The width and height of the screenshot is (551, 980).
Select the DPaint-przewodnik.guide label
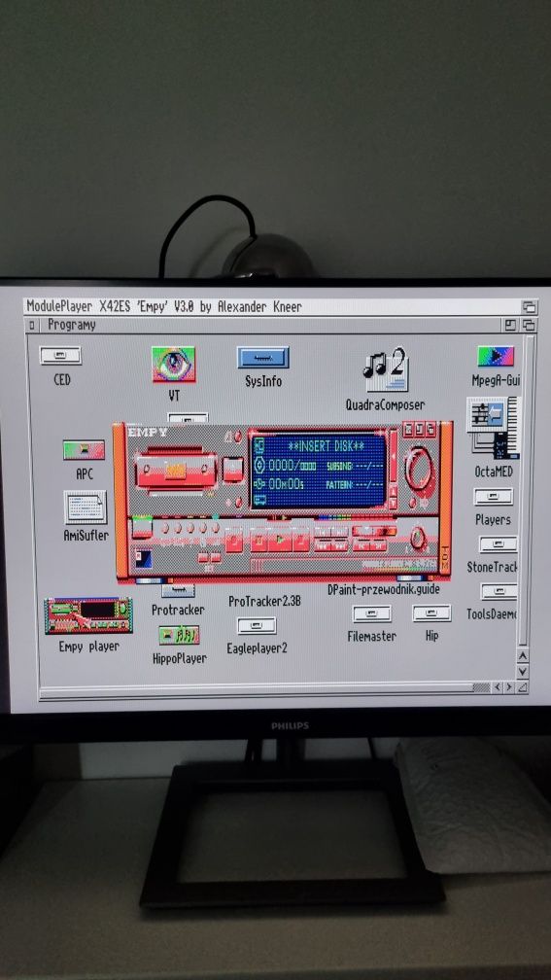pos(384,589)
